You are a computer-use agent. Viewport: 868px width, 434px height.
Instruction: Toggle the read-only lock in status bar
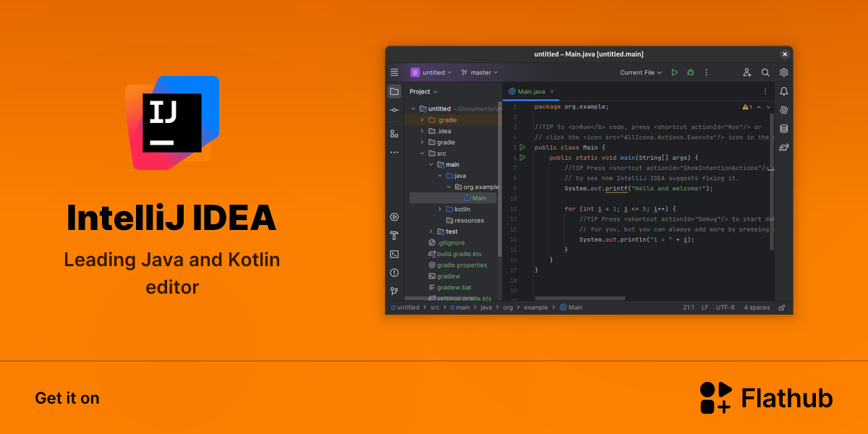[x=782, y=307]
